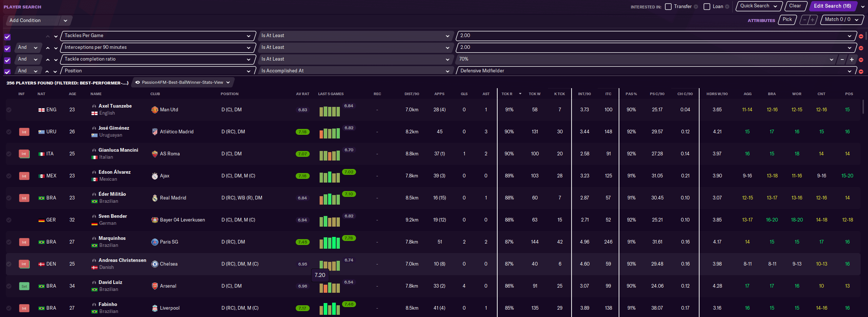The width and height of the screenshot is (868, 317).
Task: Move Tackles Per Game condition down
Action: [56, 36]
